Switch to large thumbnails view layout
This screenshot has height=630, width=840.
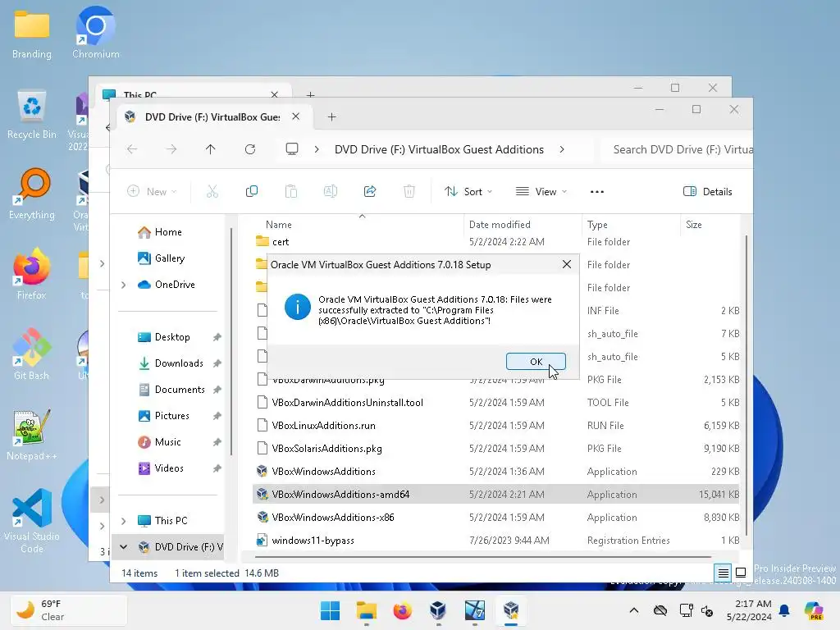coord(741,573)
